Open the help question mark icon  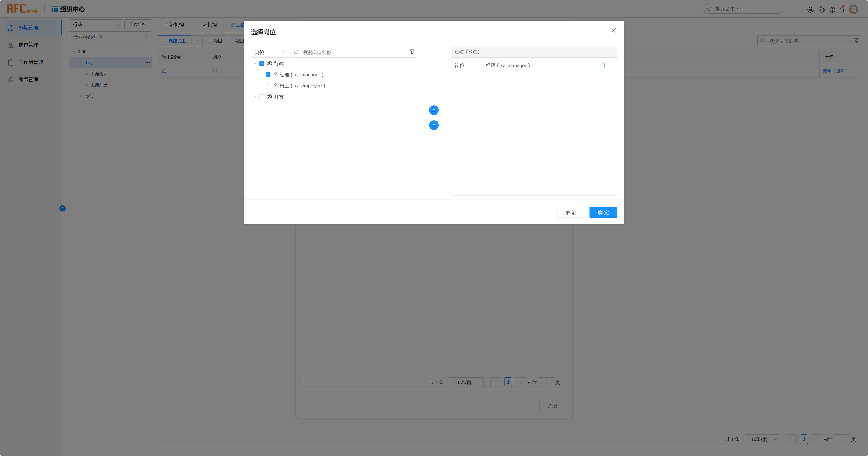point(832,10)
